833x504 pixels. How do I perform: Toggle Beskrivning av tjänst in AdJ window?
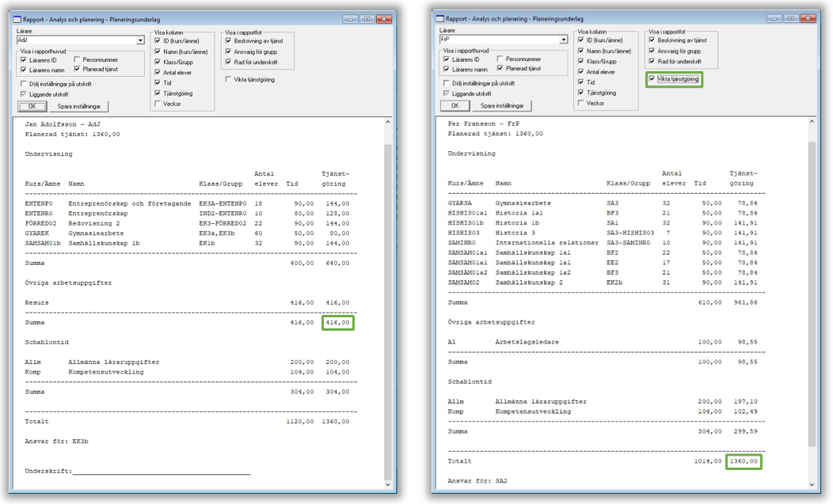pos(228,41)
